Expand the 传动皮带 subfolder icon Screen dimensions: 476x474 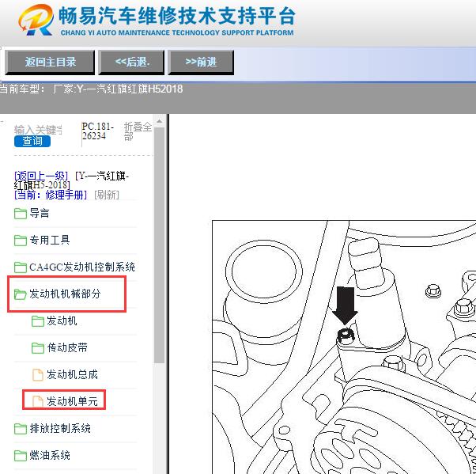point(38,347)
